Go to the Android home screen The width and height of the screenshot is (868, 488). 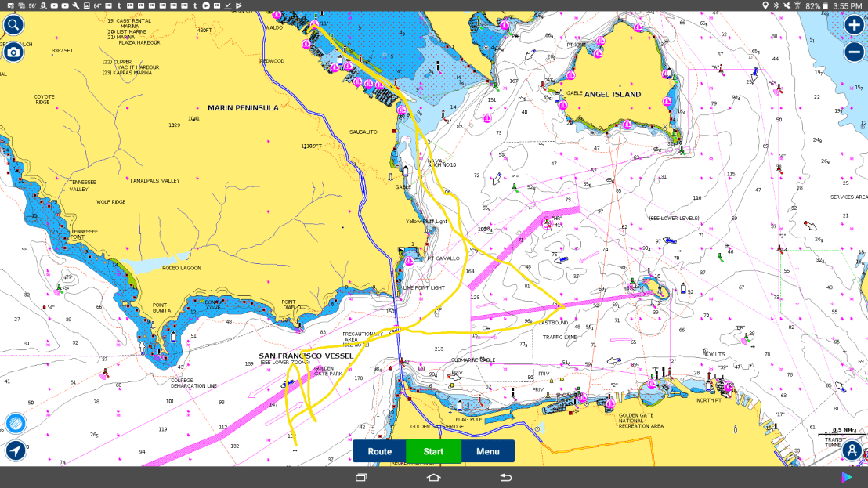coord(433,477)
